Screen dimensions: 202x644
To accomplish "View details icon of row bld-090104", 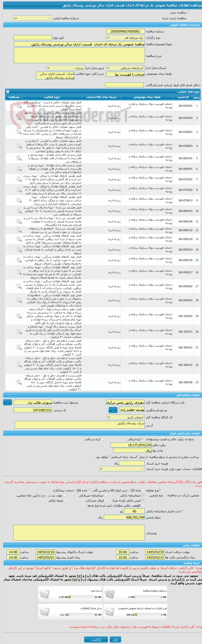I will (18, 239).
